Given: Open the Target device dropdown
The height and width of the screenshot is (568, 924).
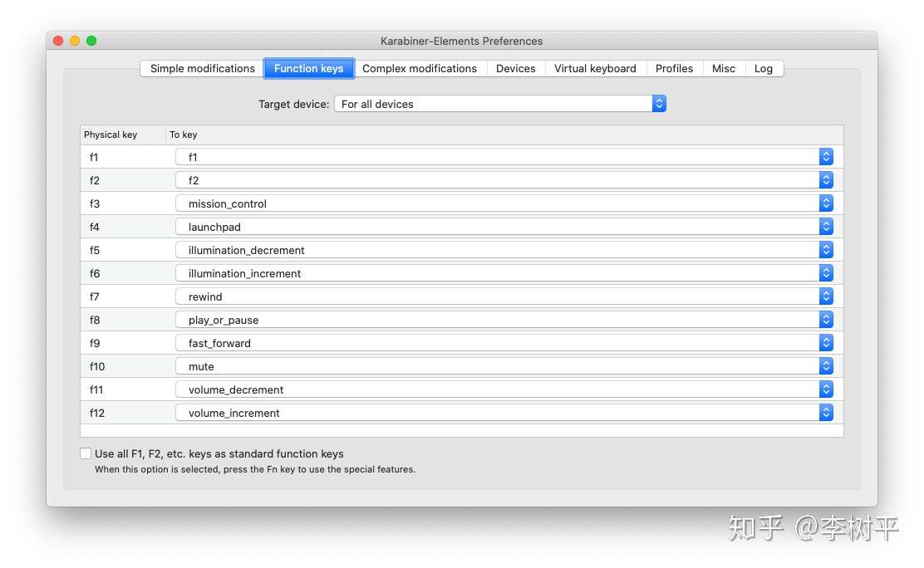Looking at the screenshot, I should tap(658, 104).
